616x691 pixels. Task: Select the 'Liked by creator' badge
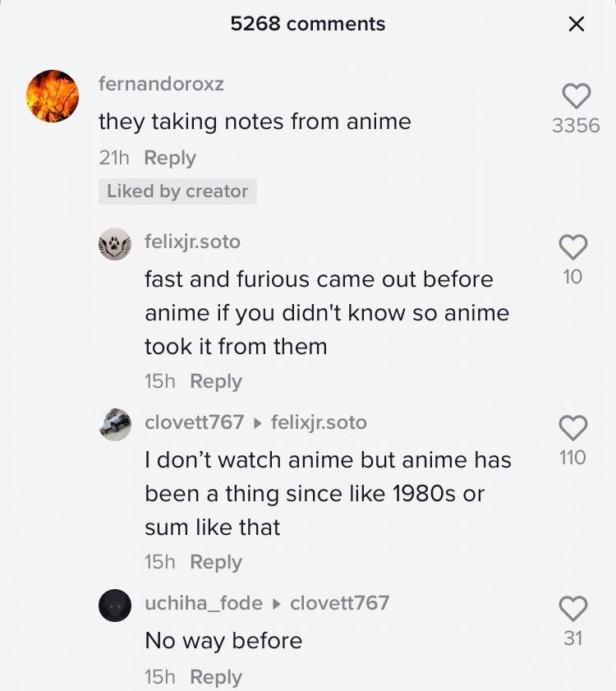pos(177,191)
